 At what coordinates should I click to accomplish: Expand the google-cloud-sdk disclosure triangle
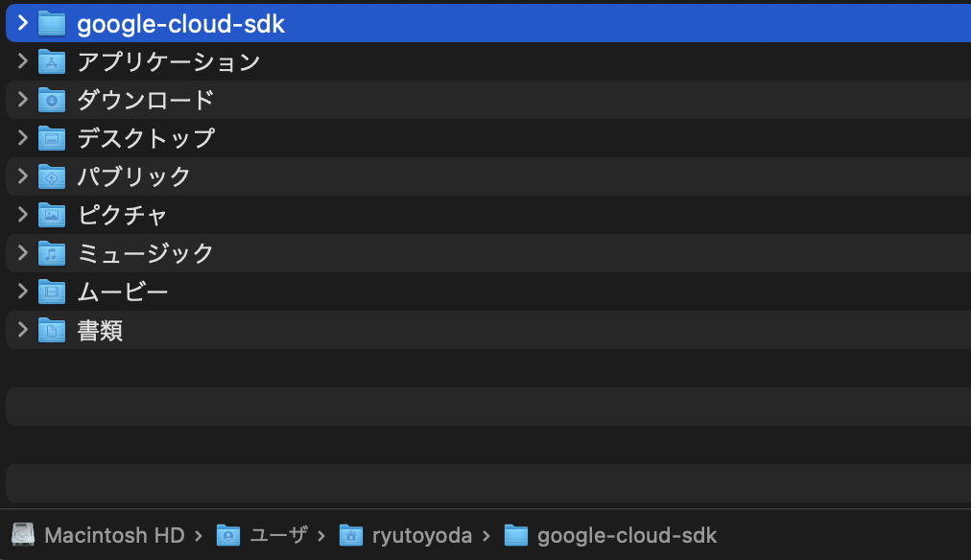[22, 24]
